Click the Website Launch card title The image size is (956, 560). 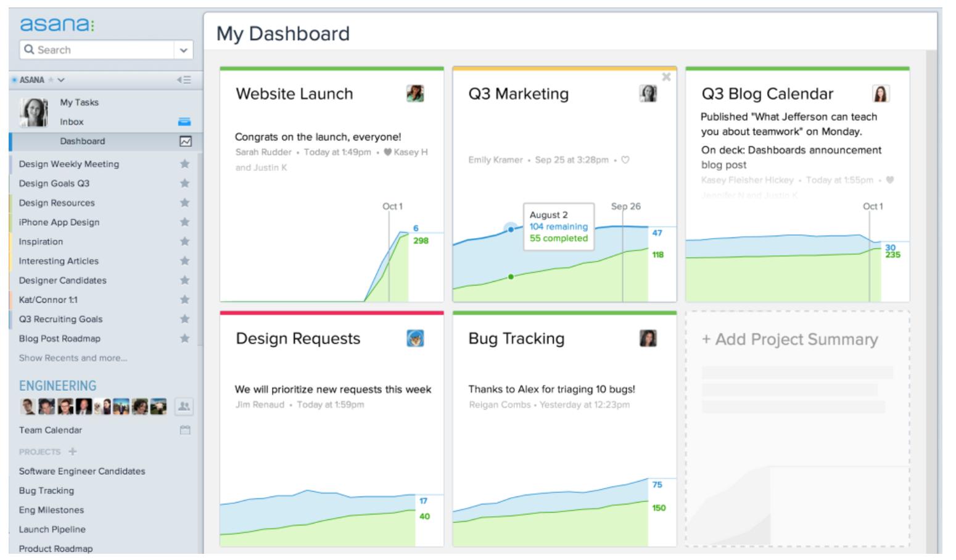point(294,94)
